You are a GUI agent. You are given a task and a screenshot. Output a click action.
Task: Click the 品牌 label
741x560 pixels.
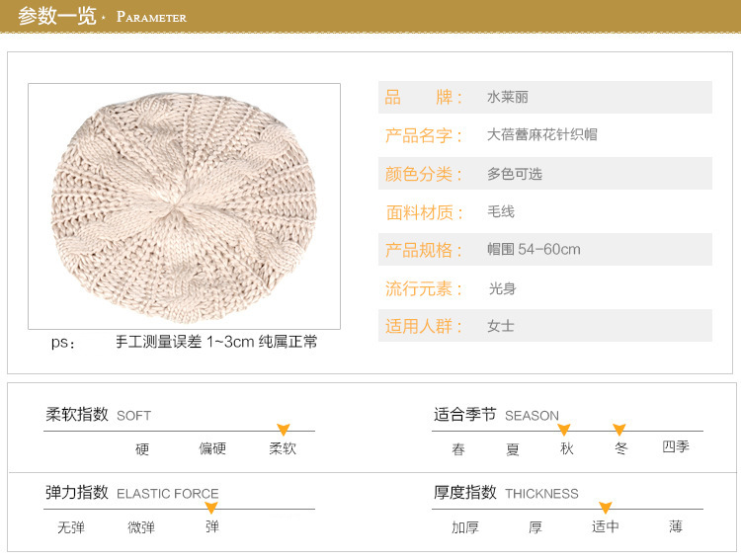424,98
